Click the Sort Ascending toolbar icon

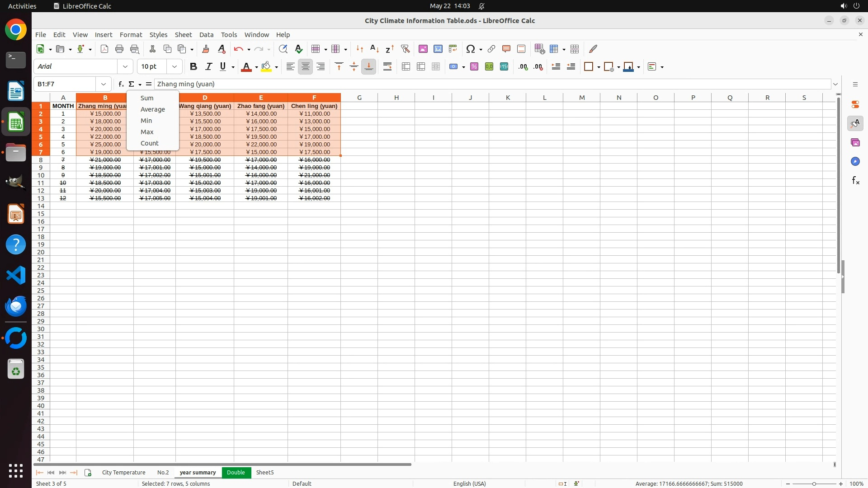pyautogui.click(x=374, y=49)
